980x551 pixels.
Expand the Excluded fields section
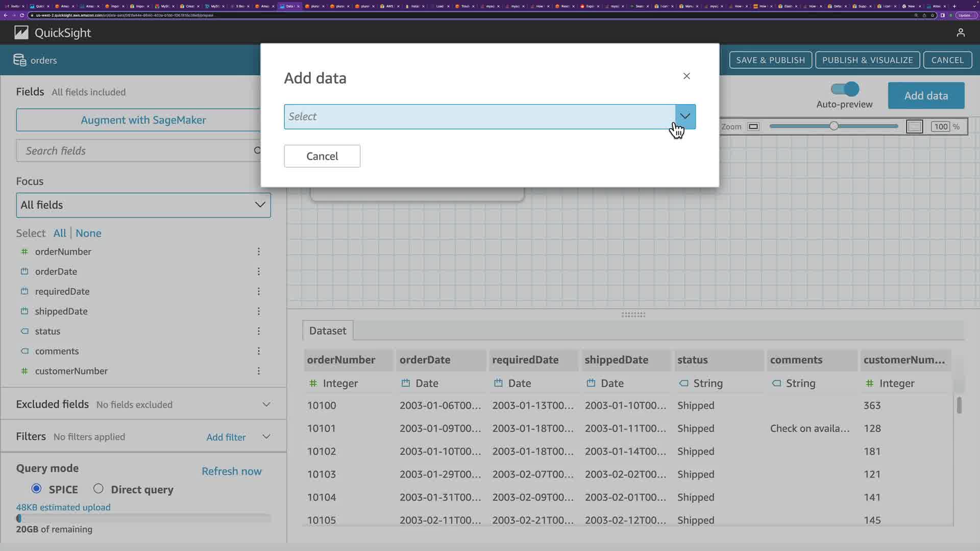coord(266,404)
